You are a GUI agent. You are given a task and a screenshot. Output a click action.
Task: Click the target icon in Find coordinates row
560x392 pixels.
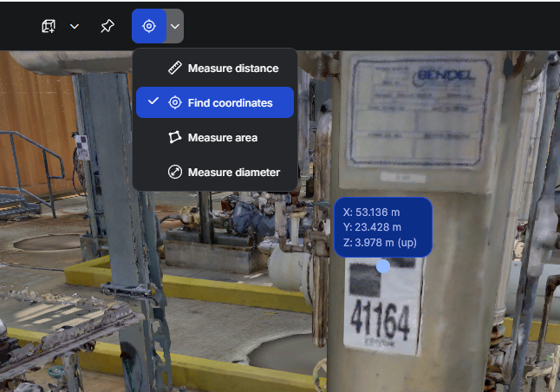174,103
